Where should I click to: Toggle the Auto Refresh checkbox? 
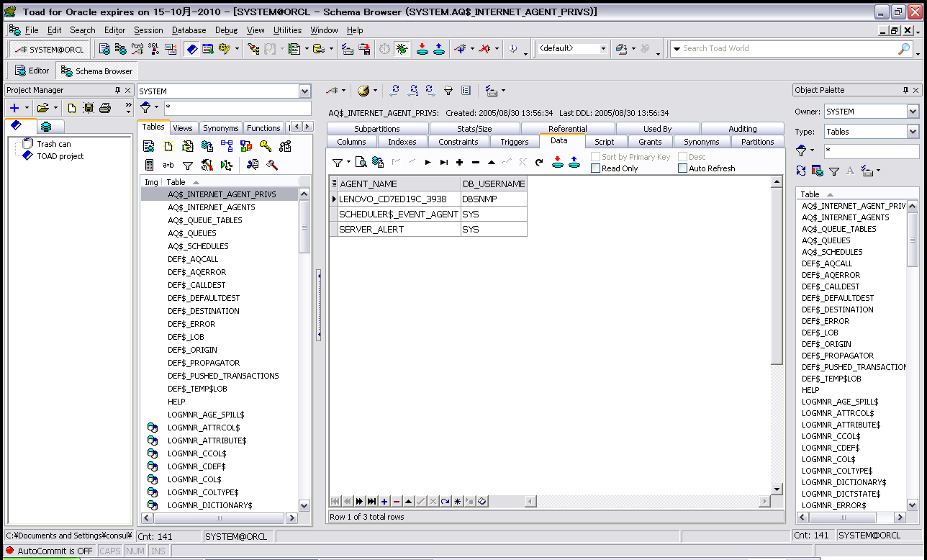[682, 168]
